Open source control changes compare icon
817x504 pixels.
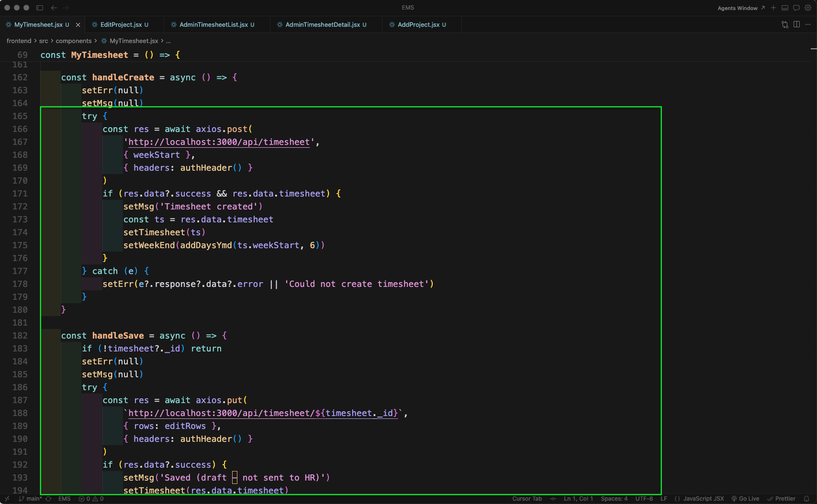(785, 24)
